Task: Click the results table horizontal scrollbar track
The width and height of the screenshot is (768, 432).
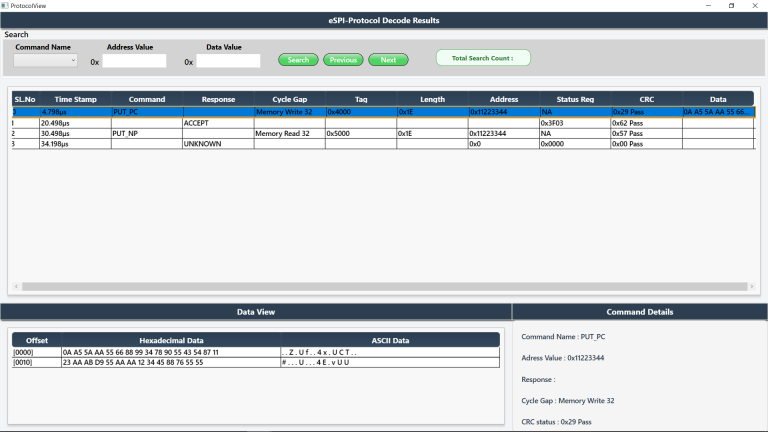Action: (384, 287)
